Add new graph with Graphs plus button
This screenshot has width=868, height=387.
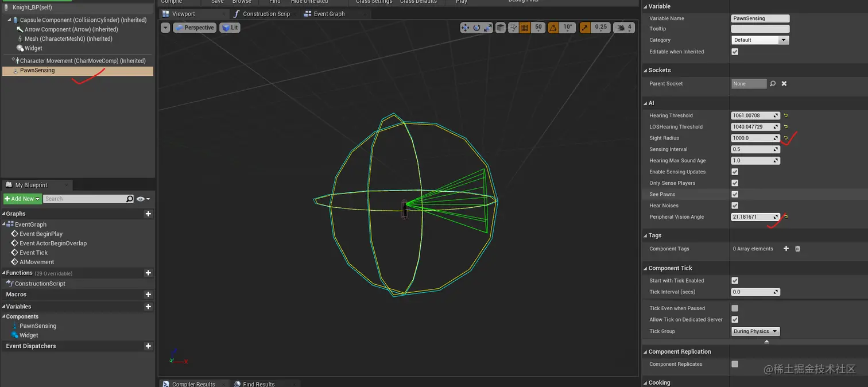click(x=148, y=214)
